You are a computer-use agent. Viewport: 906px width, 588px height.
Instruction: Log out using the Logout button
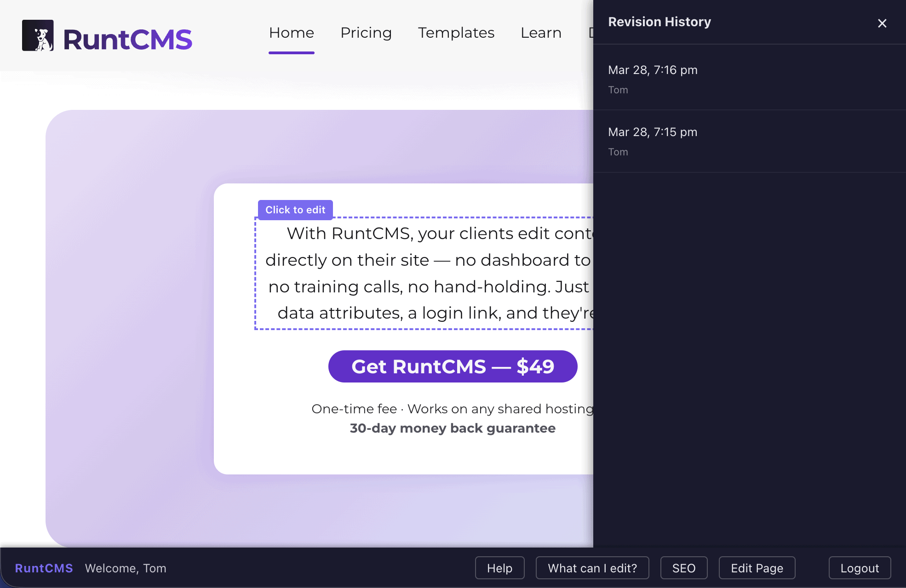pos(859,568)
